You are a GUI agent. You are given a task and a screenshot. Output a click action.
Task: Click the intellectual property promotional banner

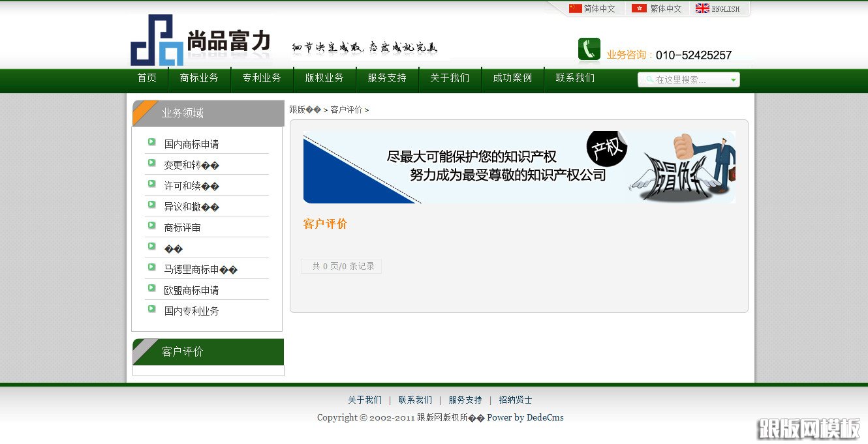519,167
